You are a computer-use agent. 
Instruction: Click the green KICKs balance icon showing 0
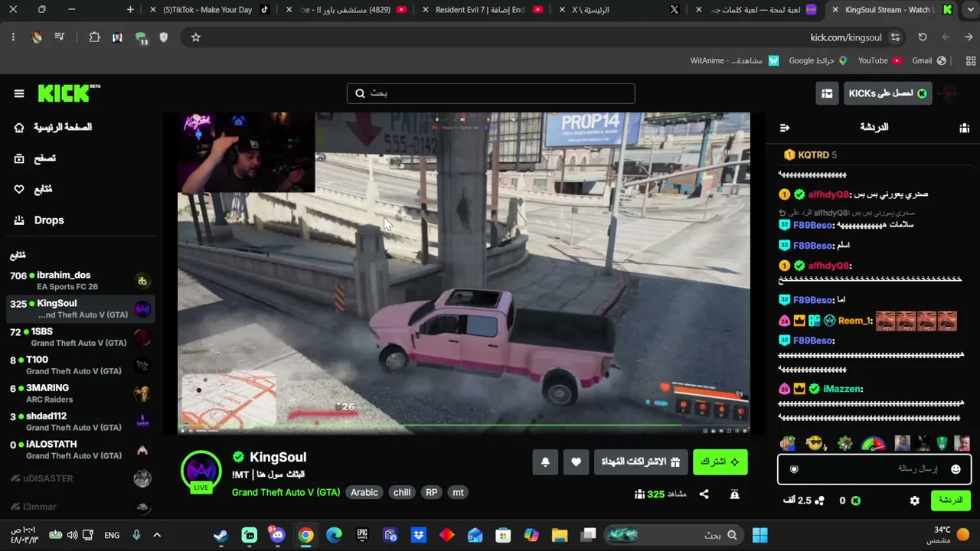(855, 500)
